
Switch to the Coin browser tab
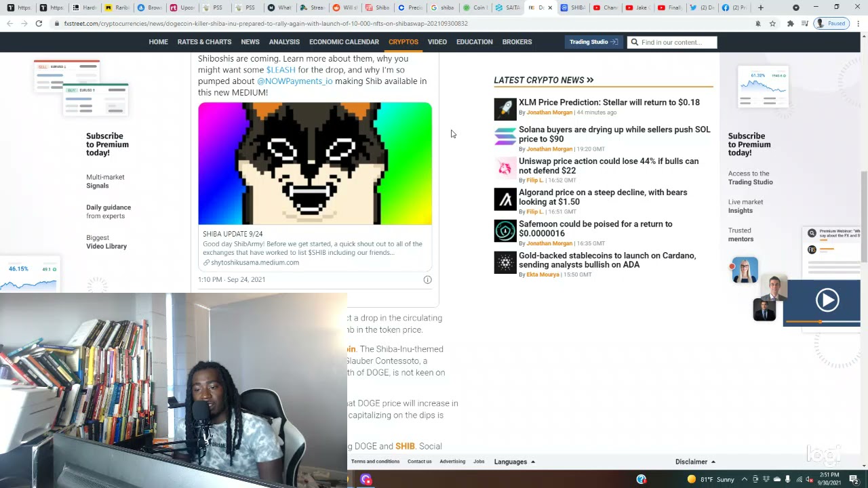pyautogui.click(x=475, y=7)
